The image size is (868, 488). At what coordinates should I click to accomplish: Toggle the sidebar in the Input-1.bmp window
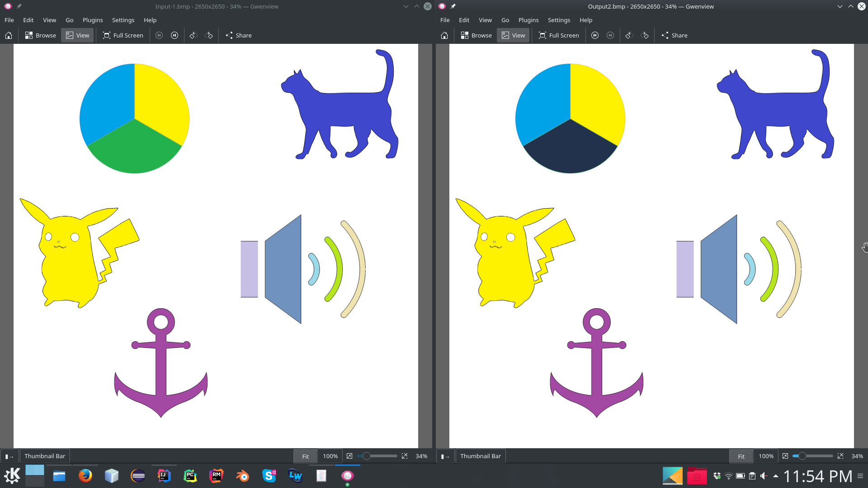[x=9, y=456]
